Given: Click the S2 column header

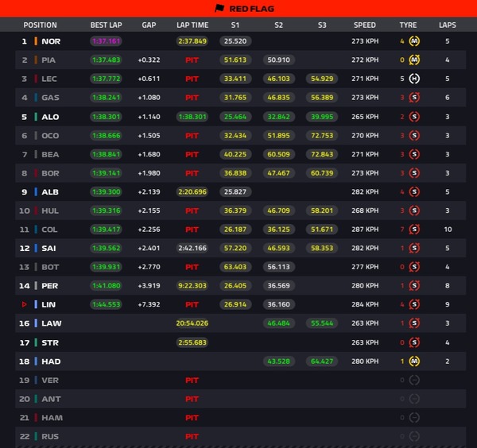Looking at the screenshot, I should tap(279, 25).
